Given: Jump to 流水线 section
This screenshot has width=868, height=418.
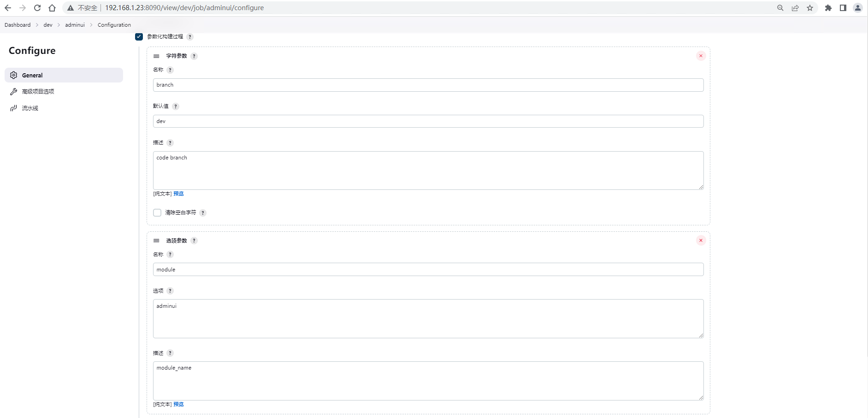Looking at the screenshot, I should pyautogui.click(x=30, y=108).
